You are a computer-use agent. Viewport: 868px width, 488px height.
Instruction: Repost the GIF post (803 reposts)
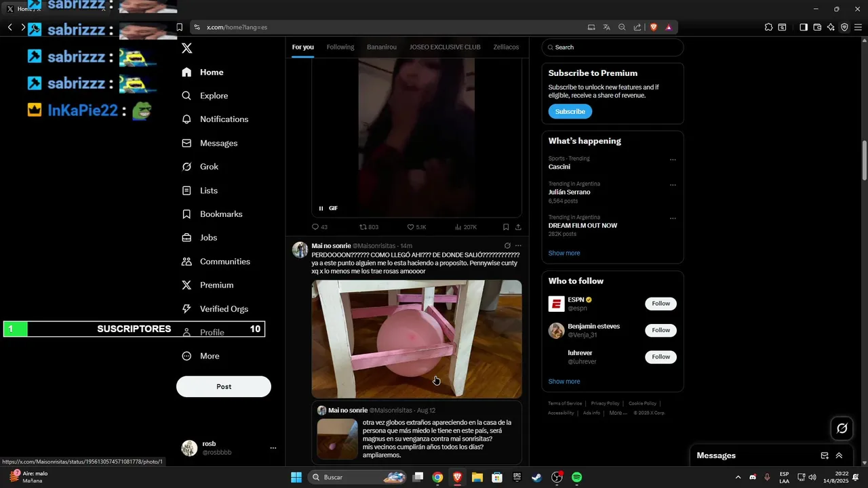[369, 227]
